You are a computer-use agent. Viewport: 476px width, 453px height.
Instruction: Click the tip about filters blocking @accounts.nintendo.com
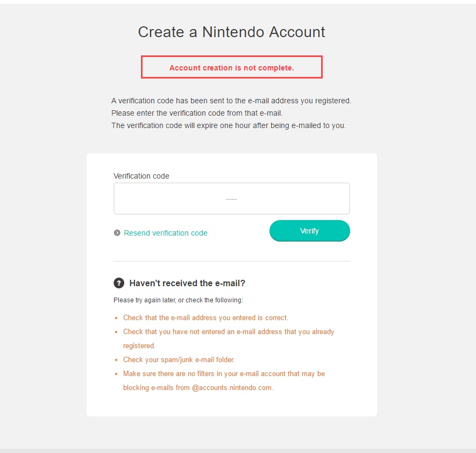(x=224, y=373)
